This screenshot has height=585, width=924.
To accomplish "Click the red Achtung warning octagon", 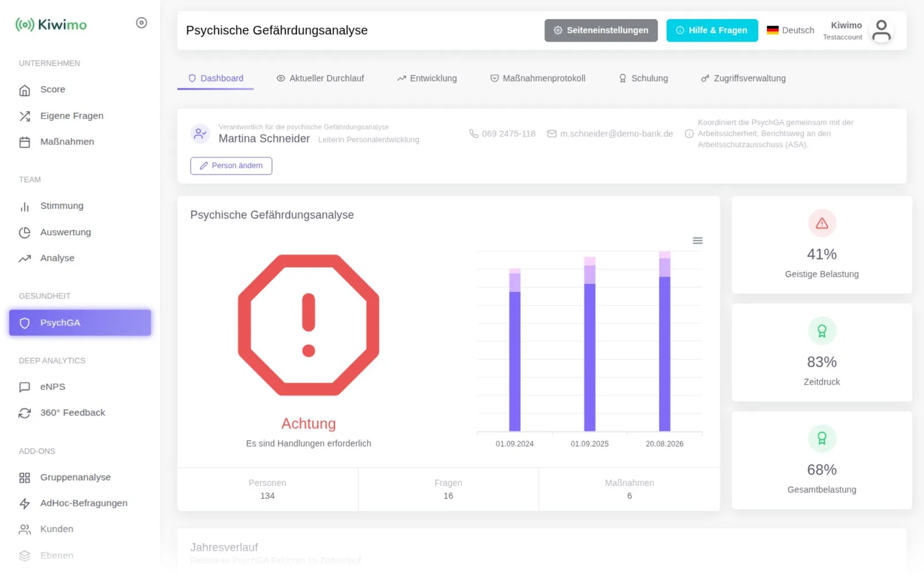I will pyautogui.click(x=308, y=325).
